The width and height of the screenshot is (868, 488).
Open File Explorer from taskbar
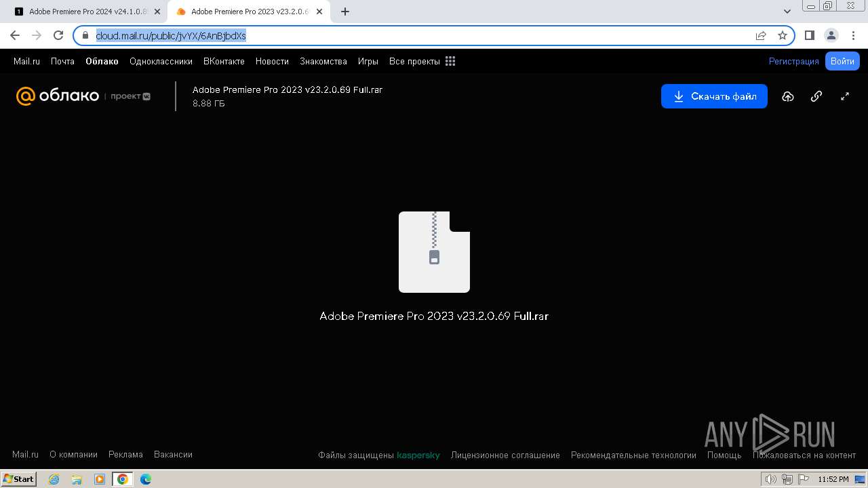pyautogui.click(x=77, y=479)
